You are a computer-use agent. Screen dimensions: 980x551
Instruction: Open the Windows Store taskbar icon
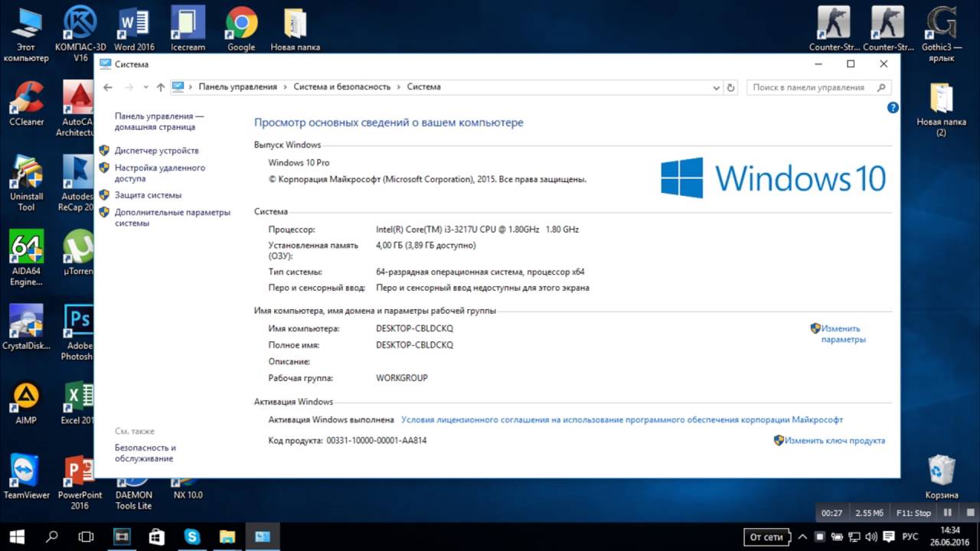click(x=157, y=536)
